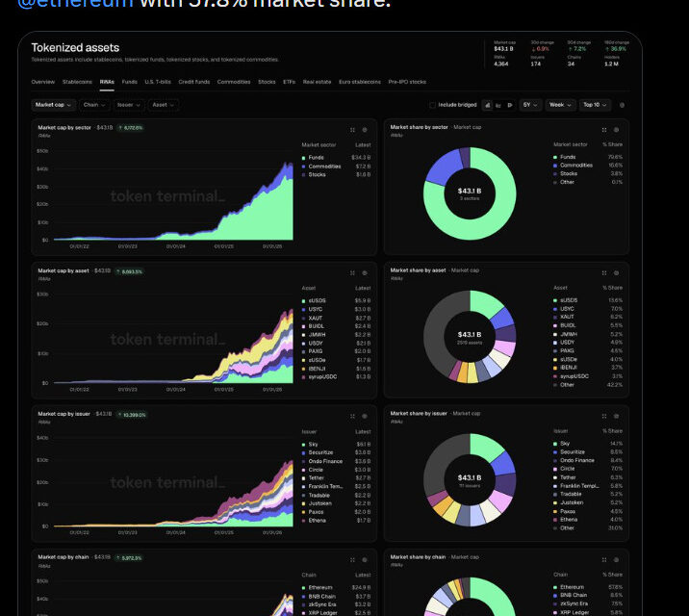Click the play animation icon in toolbar
The height and width of the screenshot is (616, 689).
pos(510,105)
